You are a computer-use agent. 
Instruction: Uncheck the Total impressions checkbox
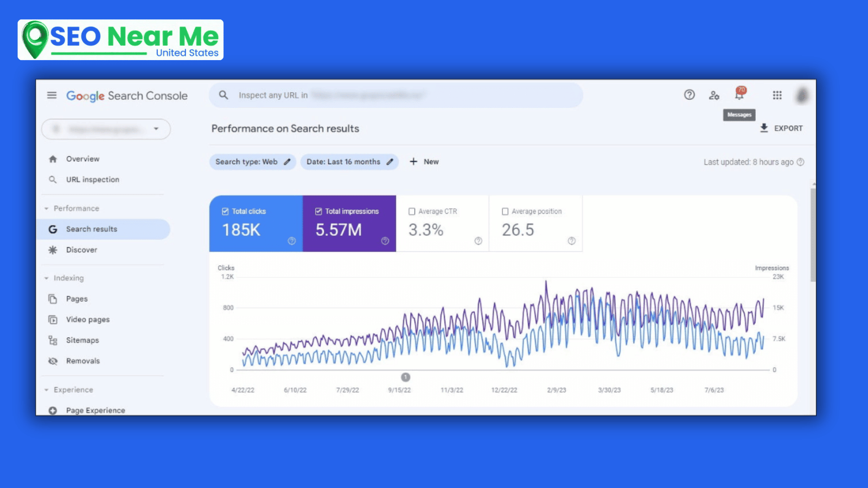tap(318, 211)
